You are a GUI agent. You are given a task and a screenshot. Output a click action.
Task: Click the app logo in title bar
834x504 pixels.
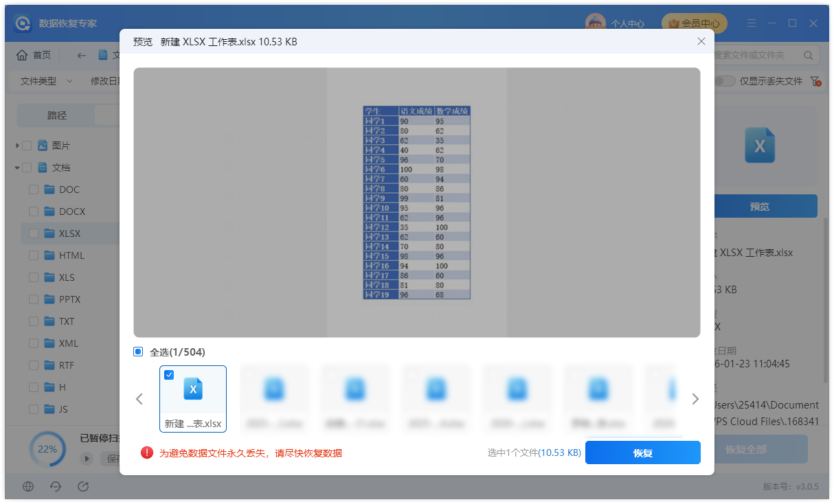tap(23, 23)
